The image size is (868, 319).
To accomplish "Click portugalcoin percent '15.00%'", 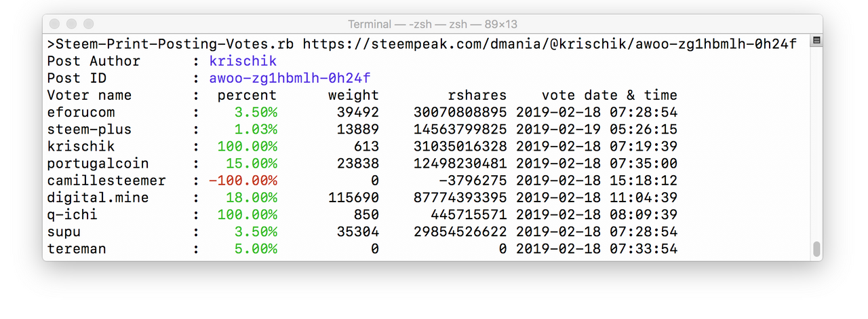I will (251, 164).
